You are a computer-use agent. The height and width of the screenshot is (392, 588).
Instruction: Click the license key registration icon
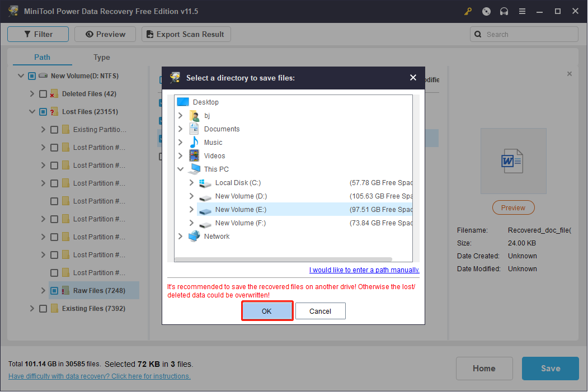pos(468,11)
